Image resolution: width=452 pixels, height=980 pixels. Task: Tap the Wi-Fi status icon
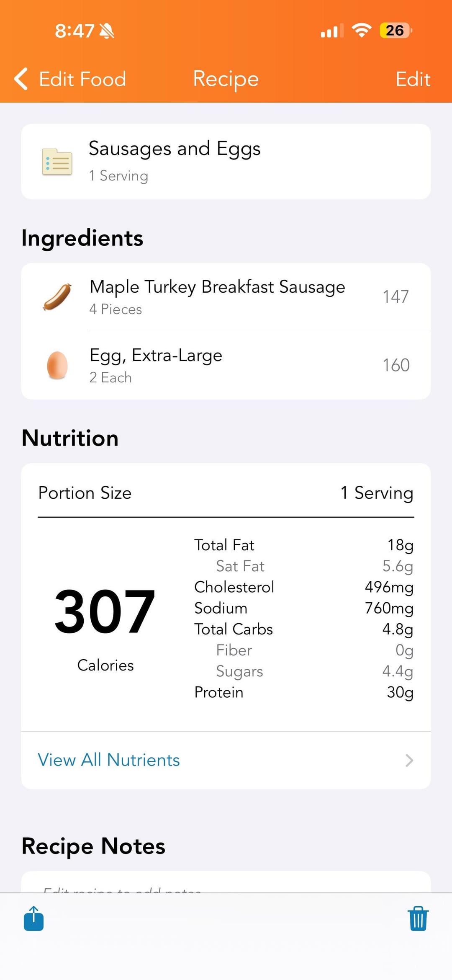click(x=362, y=31)
